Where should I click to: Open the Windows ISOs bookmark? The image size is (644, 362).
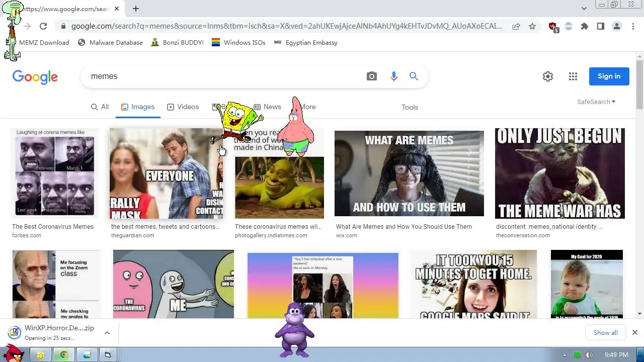238,42
